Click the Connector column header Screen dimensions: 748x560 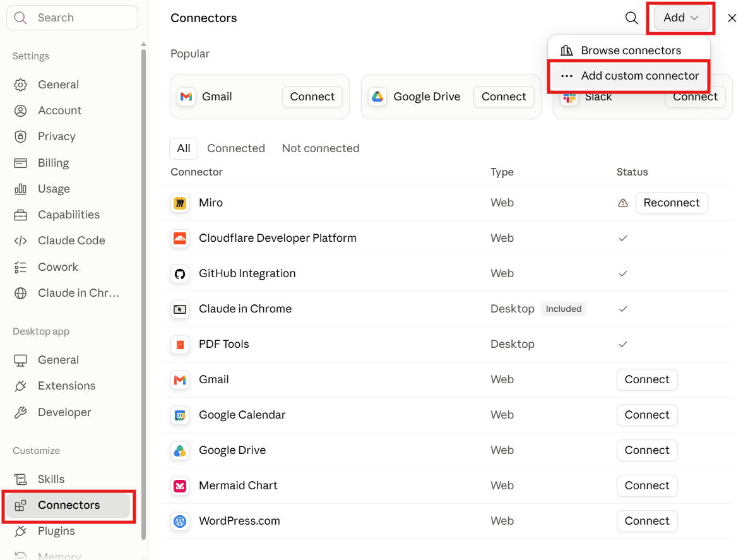point(196,172)
